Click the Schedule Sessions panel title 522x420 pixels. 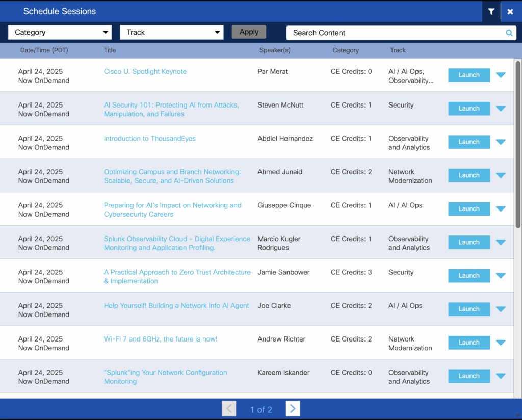tap(60, 11)
